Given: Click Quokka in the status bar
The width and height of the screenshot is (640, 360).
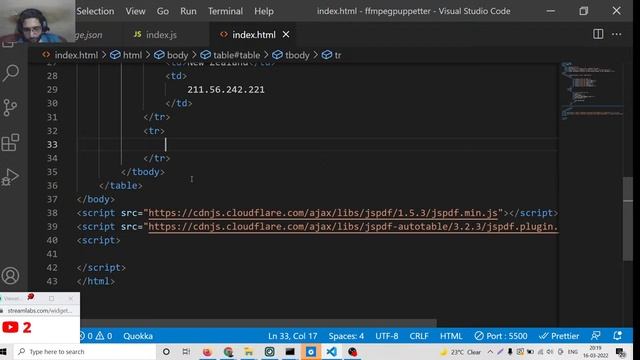Looking at the screenshot, I should point(138,336).
